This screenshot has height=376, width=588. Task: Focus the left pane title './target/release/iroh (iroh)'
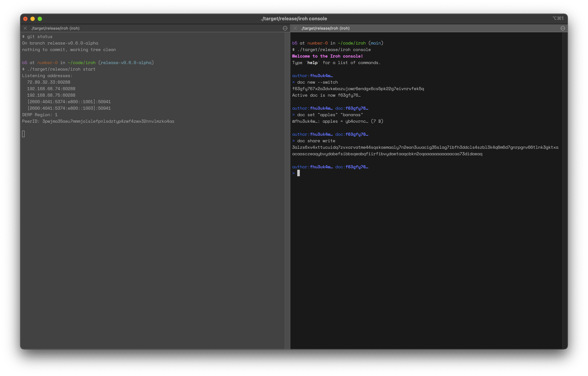pos(55,28)
